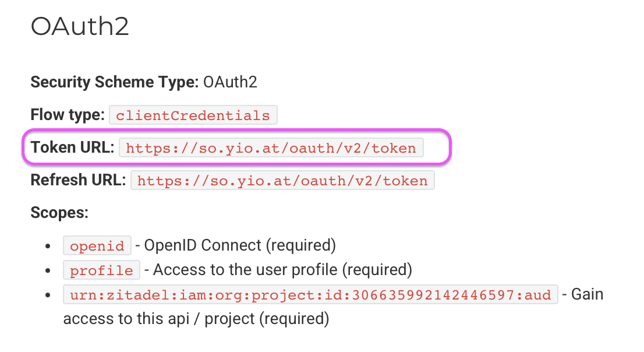
Task: Click the OAuth2 page heading
Action: pos(80,27)
